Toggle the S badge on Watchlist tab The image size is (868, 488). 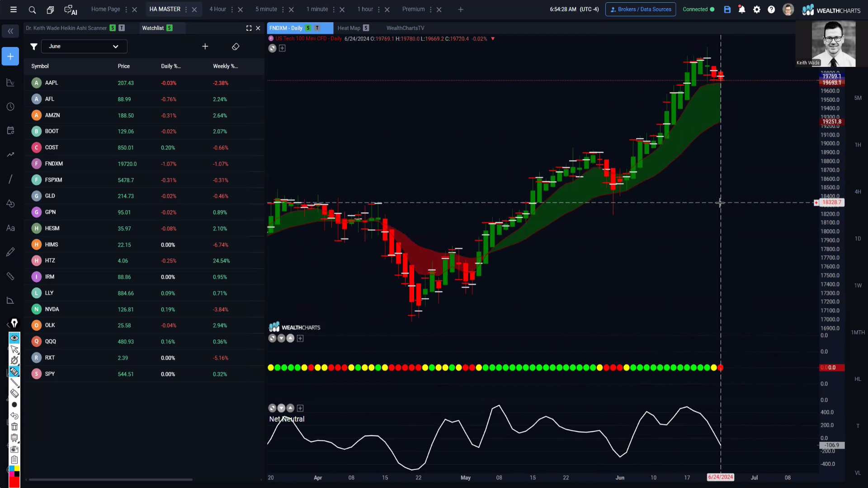[170, 28]
